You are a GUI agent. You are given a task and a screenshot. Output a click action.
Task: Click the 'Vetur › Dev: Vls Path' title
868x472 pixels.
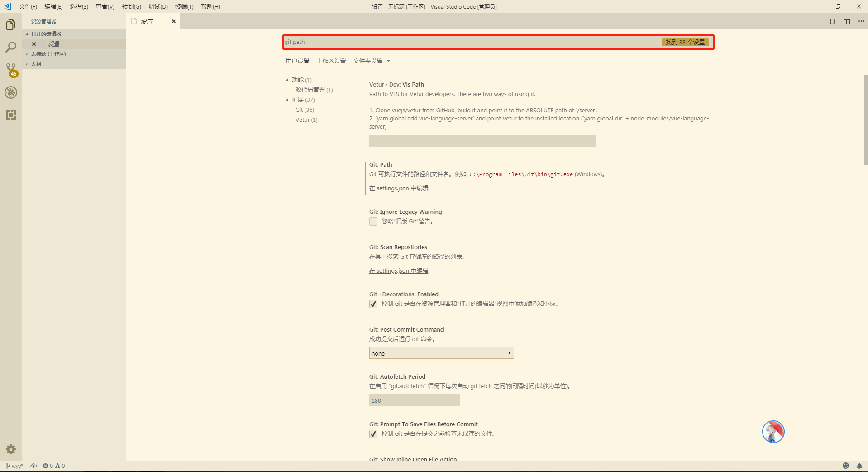[x=396, y=85]
